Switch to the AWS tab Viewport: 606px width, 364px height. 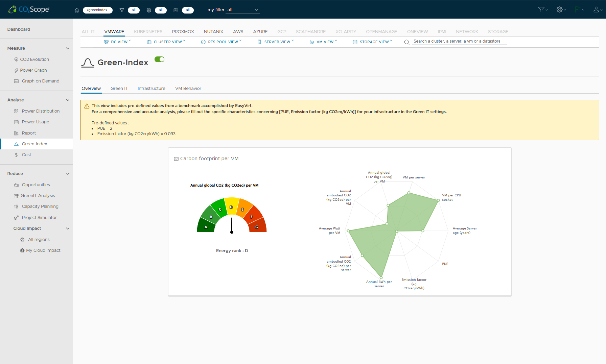238,32
